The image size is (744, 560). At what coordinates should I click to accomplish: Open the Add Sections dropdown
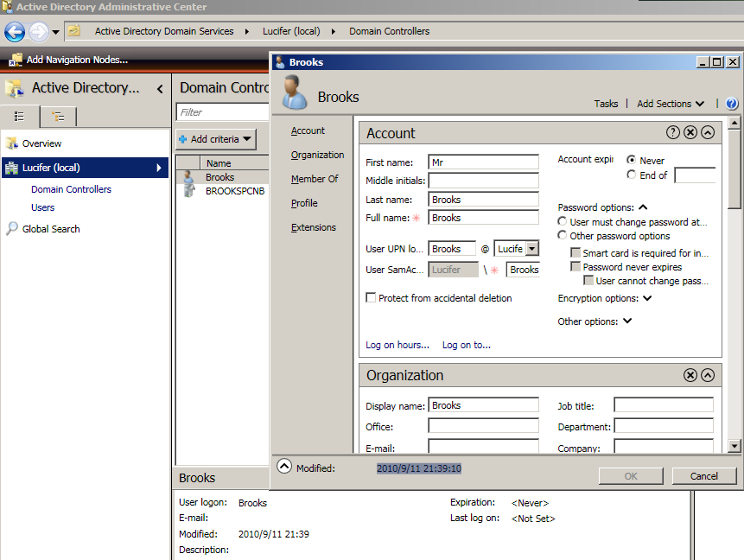pos(670,104)
